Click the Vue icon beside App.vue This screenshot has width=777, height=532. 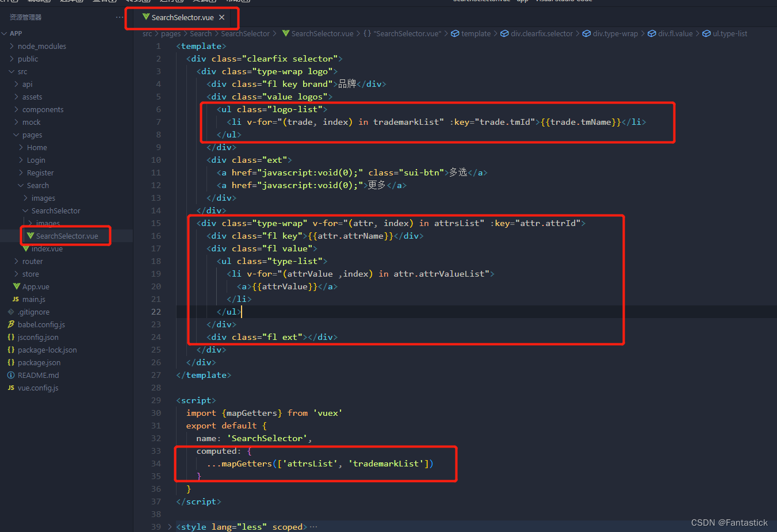tap(17, 286)
